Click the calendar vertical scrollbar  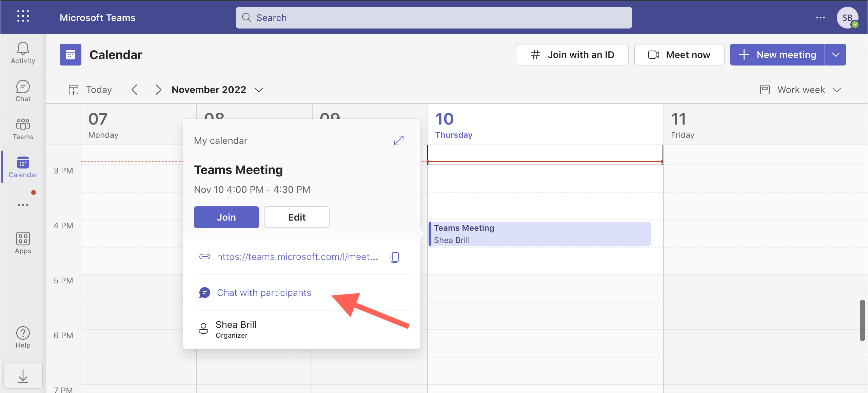862,320
